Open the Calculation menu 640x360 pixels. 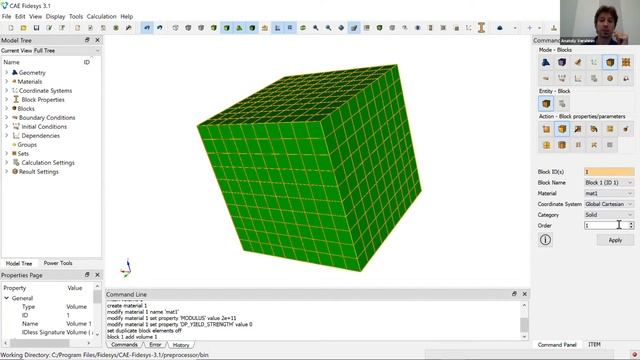(102, 16)
